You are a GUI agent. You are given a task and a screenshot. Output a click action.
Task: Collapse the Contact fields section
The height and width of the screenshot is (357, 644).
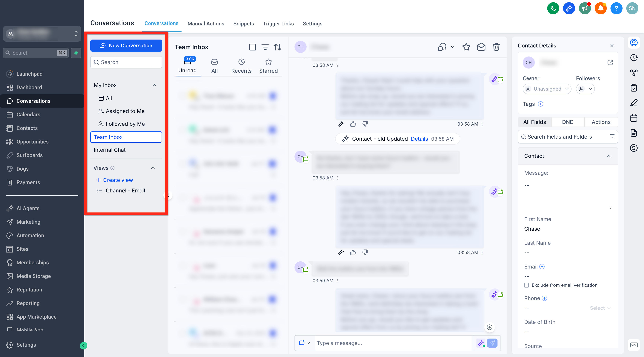click(x=608, y=156)
